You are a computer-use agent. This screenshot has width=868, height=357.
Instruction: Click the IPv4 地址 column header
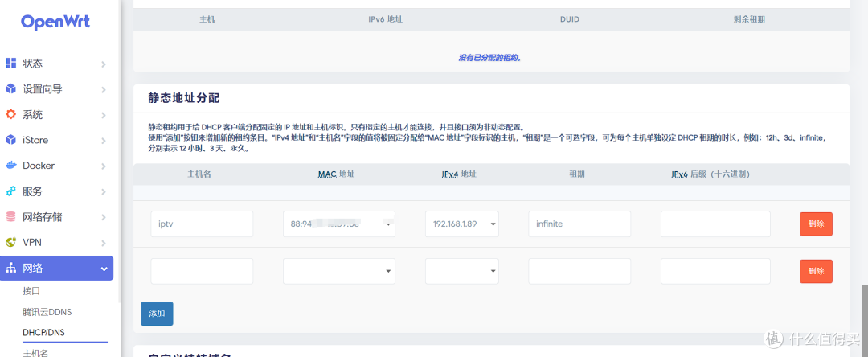click(459, 174)
